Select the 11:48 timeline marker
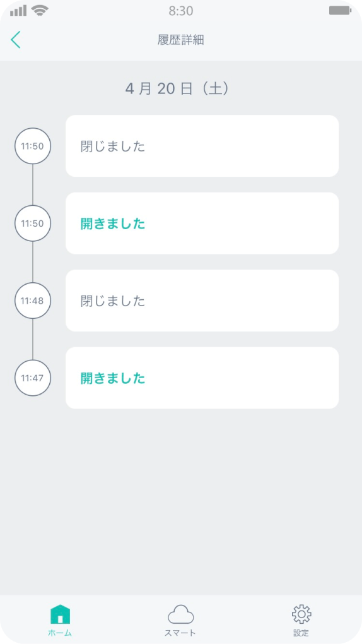Image resolution: width=362 pixels, height=644 pixels. (33, 301)
